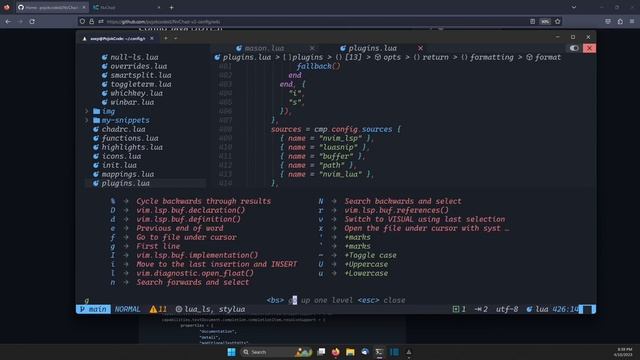Expand the my-snippets folder chevron
Screen dimensions: 640x360
(x=87, y=120)
